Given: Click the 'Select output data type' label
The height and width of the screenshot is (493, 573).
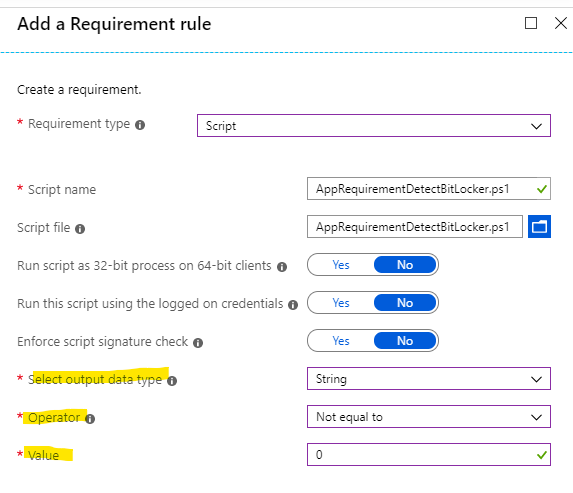Looking at the screenshot, I should click(95, 380).
